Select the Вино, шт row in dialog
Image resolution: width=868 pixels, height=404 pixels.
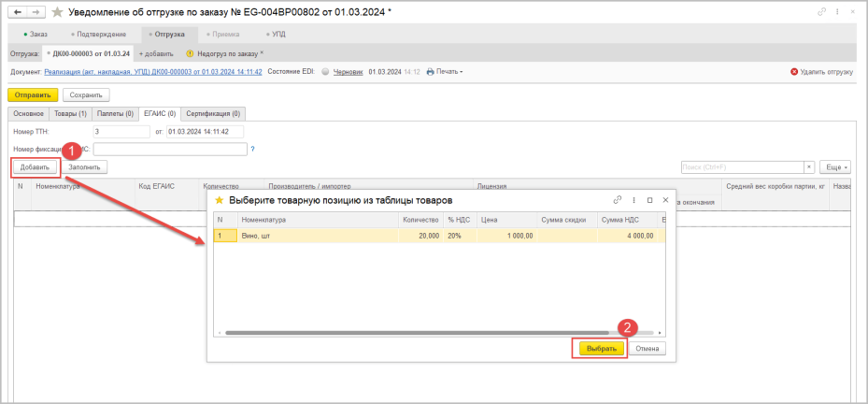click(439, 236)
